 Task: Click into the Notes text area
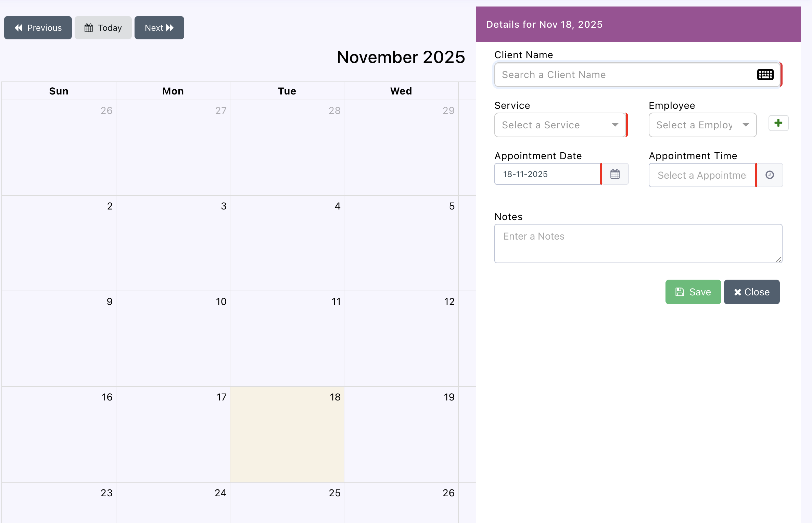pos(638,243)
